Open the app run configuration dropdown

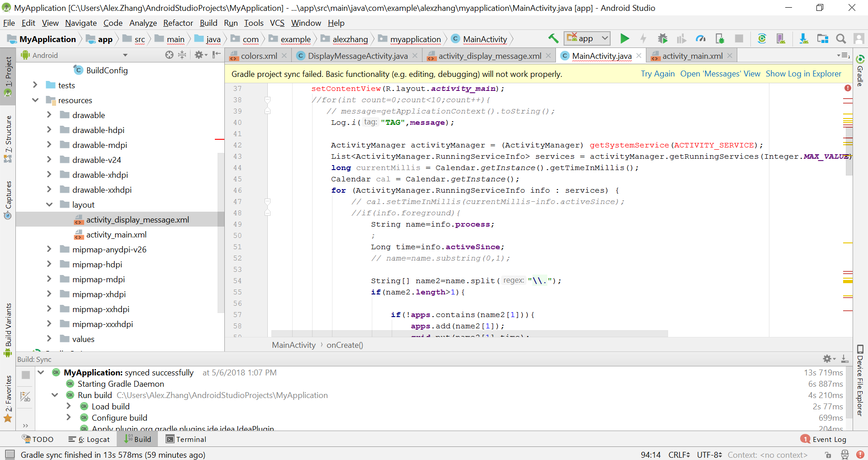[587, 39]
